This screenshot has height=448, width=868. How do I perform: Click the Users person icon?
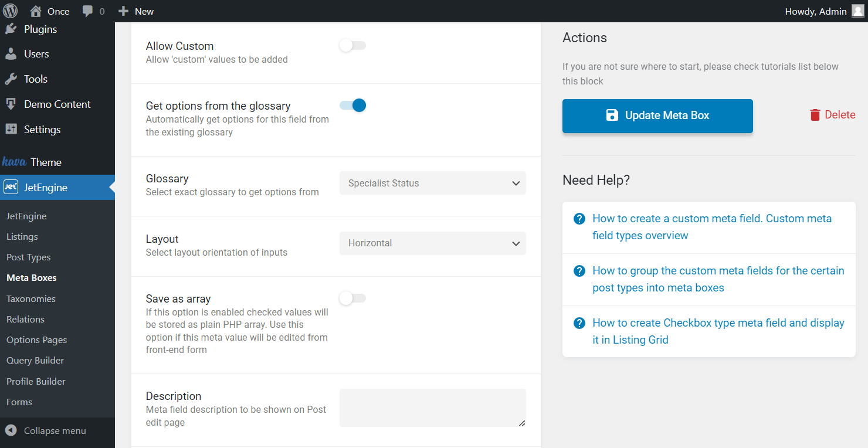pos(11,54)
